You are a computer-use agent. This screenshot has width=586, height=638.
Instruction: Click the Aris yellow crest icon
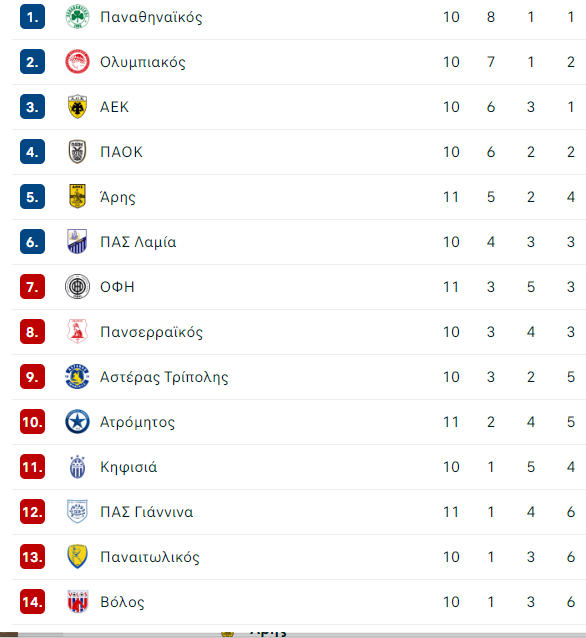77,197
